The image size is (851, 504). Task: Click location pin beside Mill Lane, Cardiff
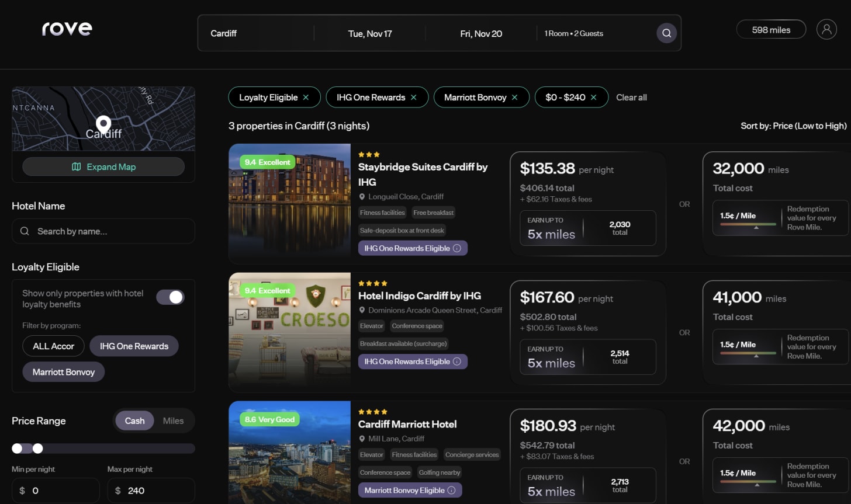click(x=362, y=439)
